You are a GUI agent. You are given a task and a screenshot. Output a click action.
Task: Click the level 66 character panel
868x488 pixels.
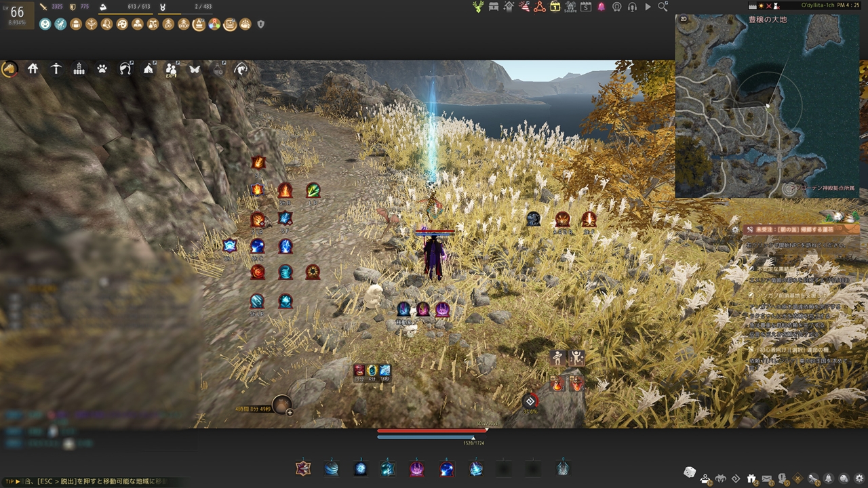coord(17,14)
